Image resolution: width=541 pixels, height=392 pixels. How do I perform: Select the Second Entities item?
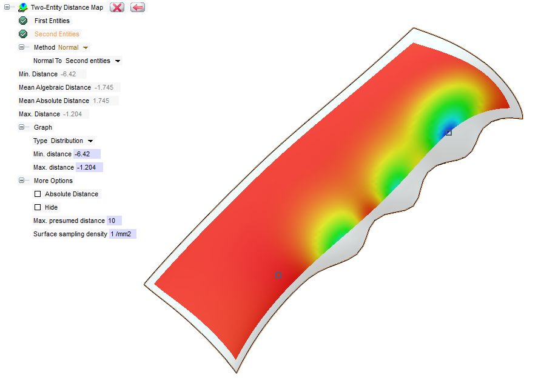57,34
